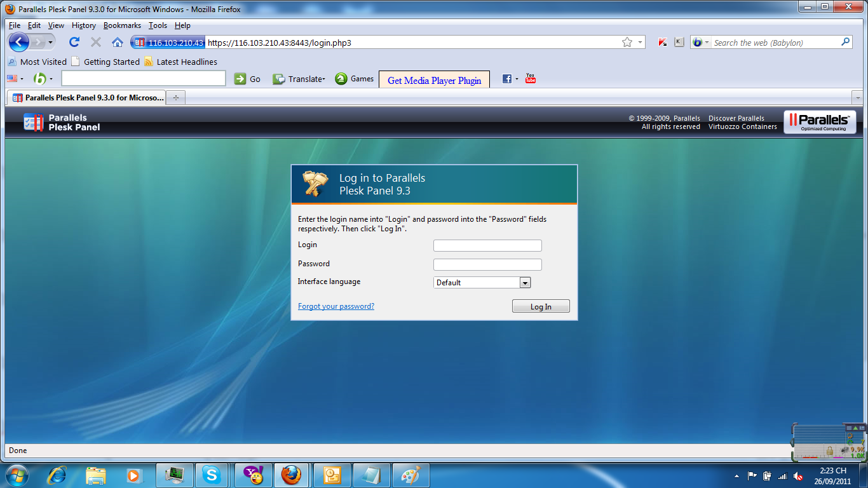Click the Log In button
The image size is (868, 488).
tap(541, 306)
